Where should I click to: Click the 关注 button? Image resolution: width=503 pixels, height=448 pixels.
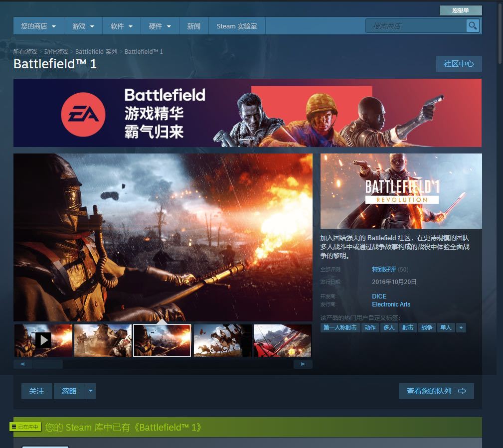pos(36,391)
